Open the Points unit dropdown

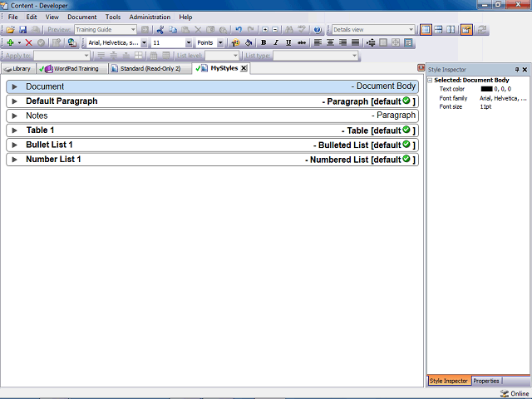tap(220, 42)
